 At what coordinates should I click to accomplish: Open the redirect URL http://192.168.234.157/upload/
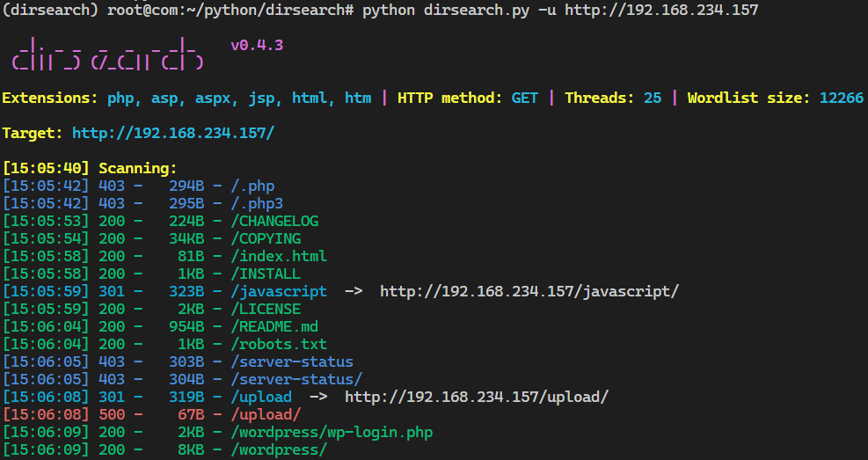click(477, 398)
